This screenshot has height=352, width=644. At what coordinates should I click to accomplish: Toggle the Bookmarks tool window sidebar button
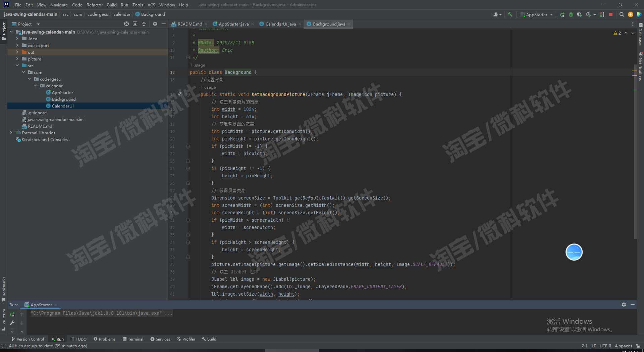4,288
